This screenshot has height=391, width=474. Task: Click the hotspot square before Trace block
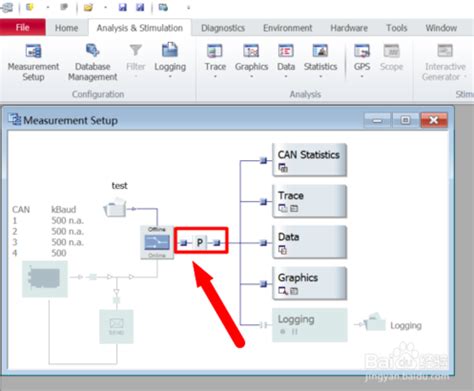263,202
